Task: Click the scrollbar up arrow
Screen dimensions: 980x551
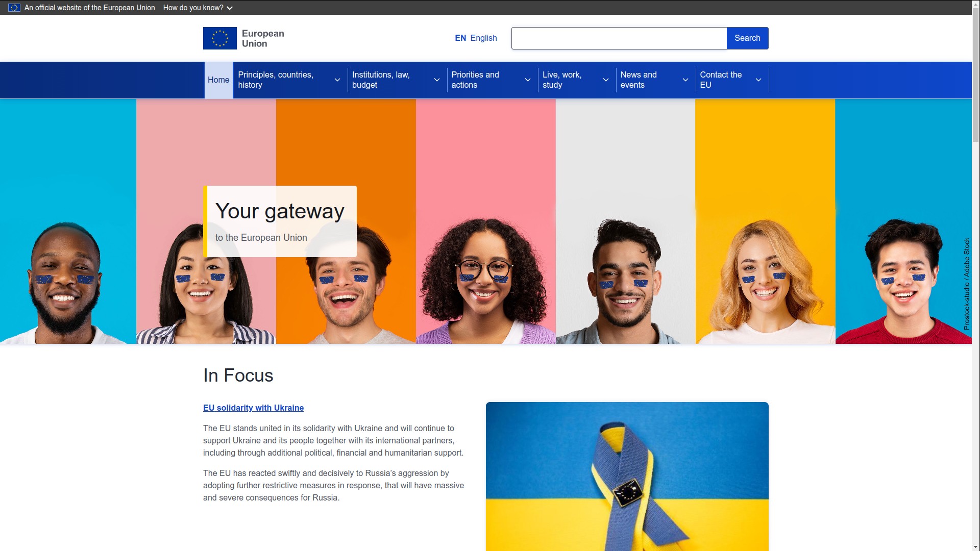Action: 975,4
